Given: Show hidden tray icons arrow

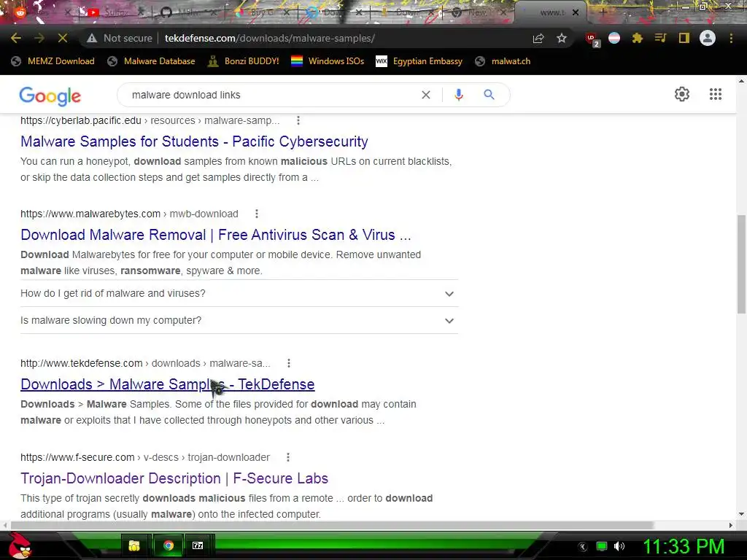Looking at the screenshot, I should pyautogui.click(x=583, y=547).
